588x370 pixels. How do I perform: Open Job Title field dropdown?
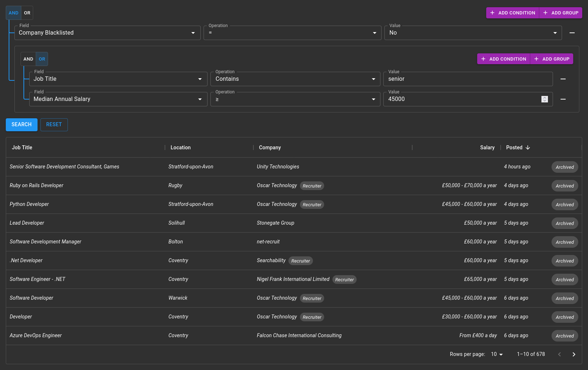pos(118,79)
